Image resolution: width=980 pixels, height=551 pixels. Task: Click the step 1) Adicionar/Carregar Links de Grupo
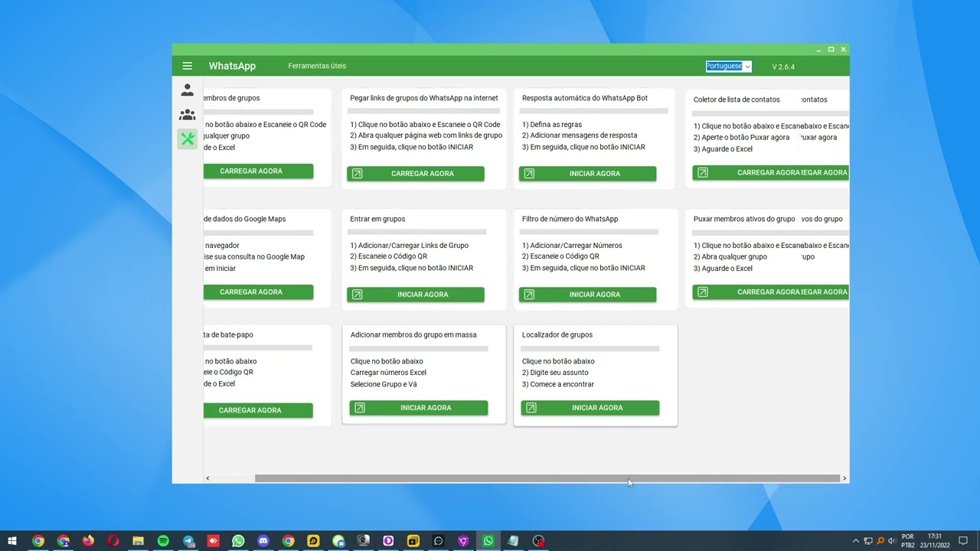tap(409, 246)
